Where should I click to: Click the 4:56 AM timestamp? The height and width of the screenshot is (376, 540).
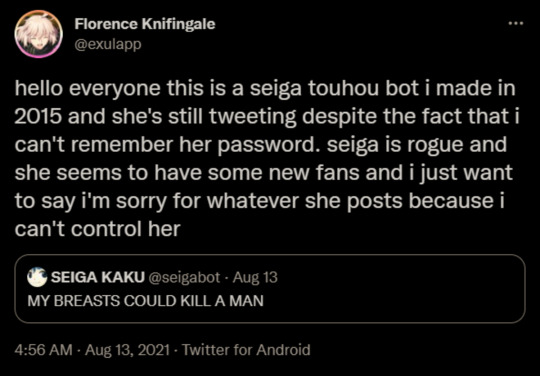point(43,350)
